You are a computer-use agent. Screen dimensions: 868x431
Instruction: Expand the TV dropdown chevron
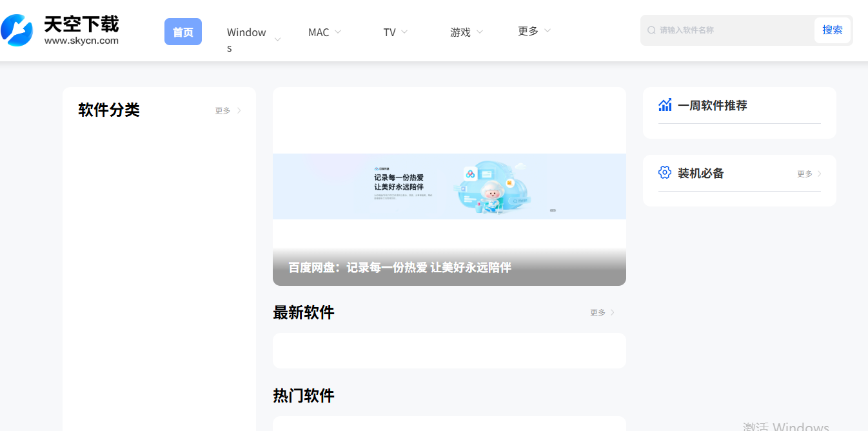click(404, 31)
